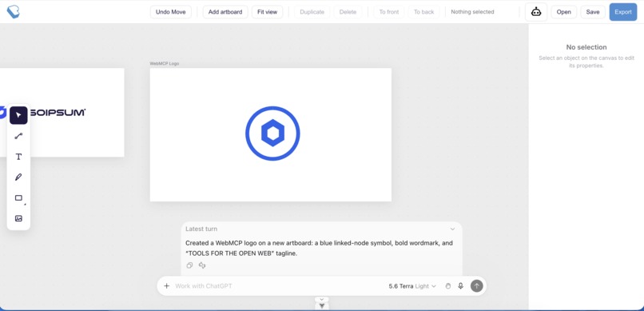Open the robot AI assistant panel

[x=536, y=12]
